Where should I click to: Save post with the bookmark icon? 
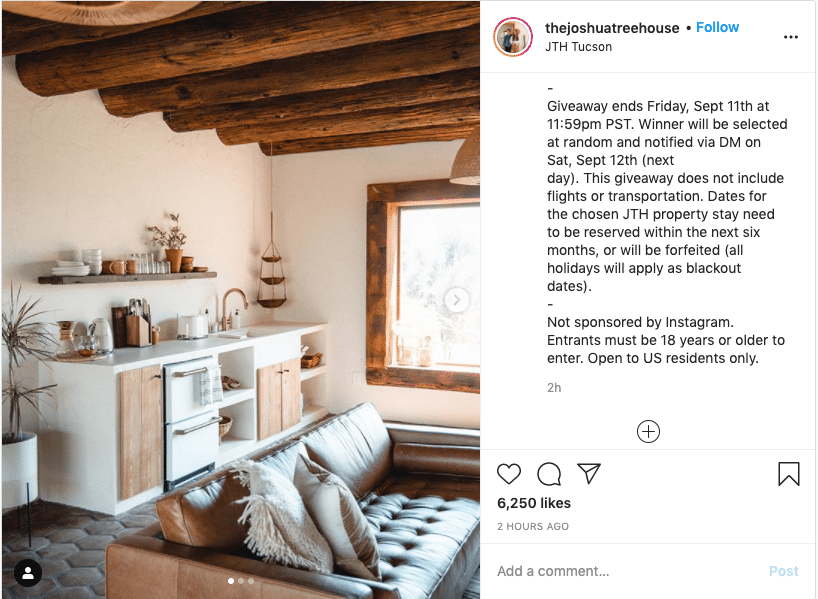[788, 474]
